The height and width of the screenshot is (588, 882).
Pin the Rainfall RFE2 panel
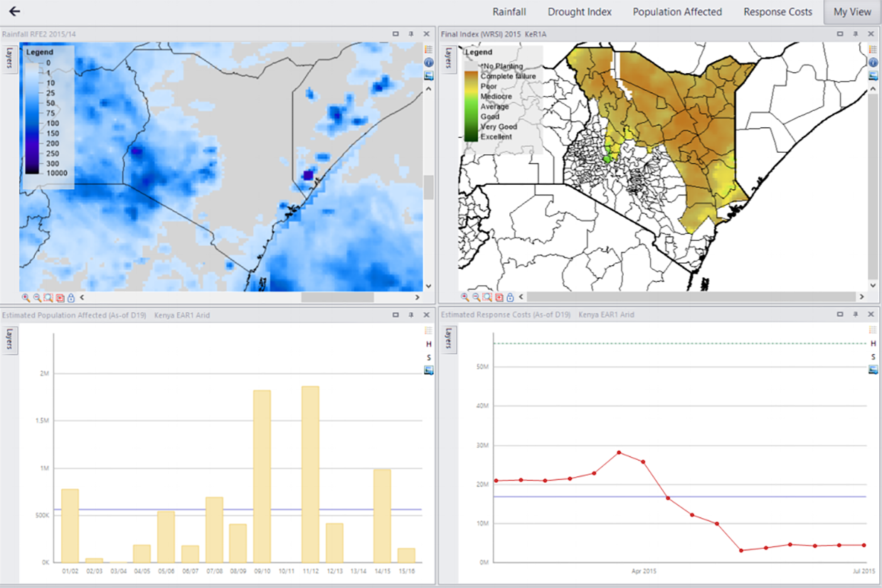pos(411,33)
